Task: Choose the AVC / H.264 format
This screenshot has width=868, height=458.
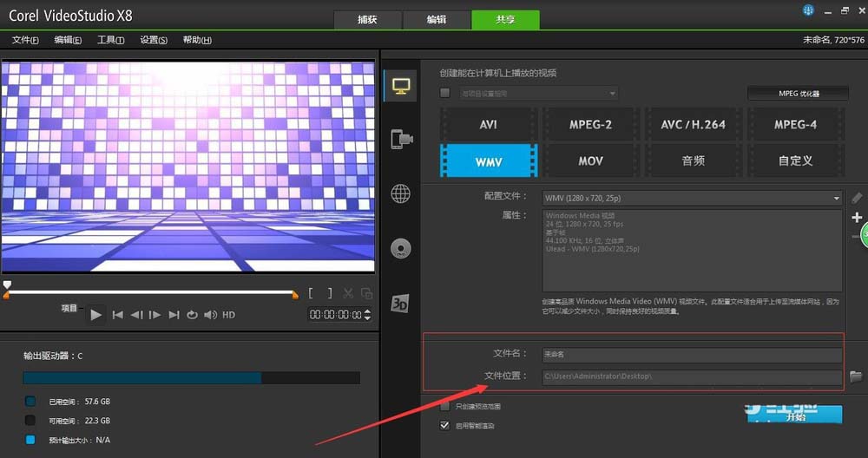Action: [x=693, y=124]
